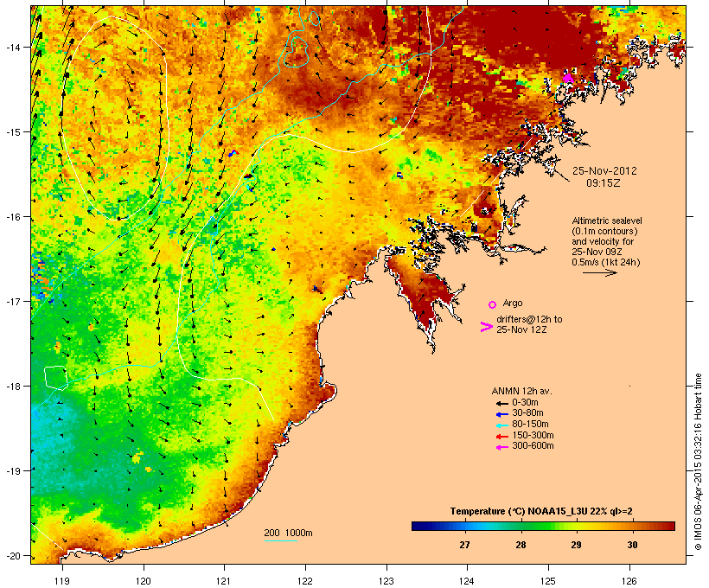709x588 pixels.
Task: Click the date label 25-Nov-2012
Action: 604,171
